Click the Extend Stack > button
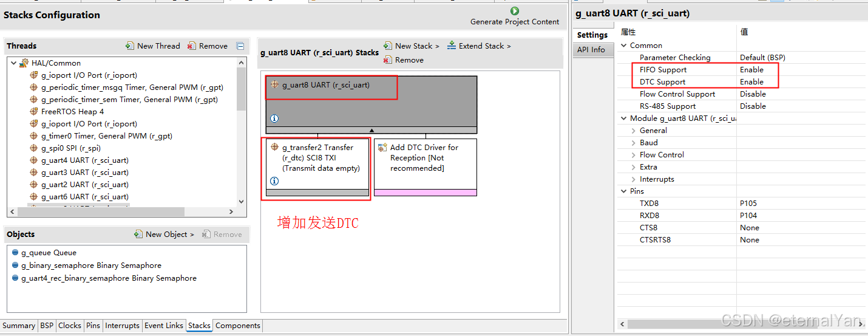Image resolution: width=868 pixels, height=336 pixels. pos(479,46)
